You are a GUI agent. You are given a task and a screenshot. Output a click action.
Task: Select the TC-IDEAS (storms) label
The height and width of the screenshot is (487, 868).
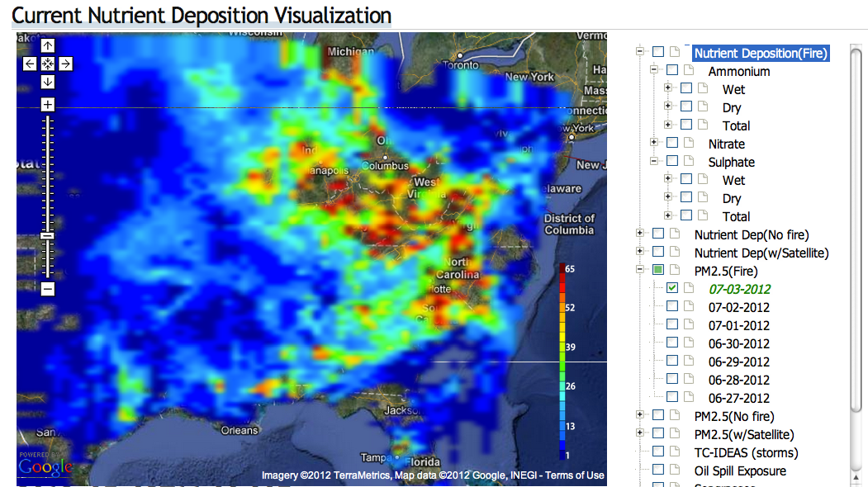[747, 452]
